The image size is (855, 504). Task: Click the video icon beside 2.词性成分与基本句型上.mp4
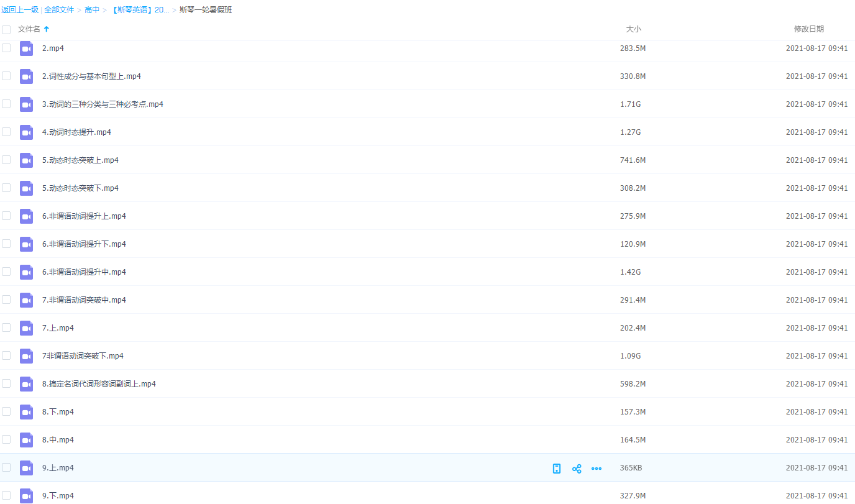click(26, 76)
